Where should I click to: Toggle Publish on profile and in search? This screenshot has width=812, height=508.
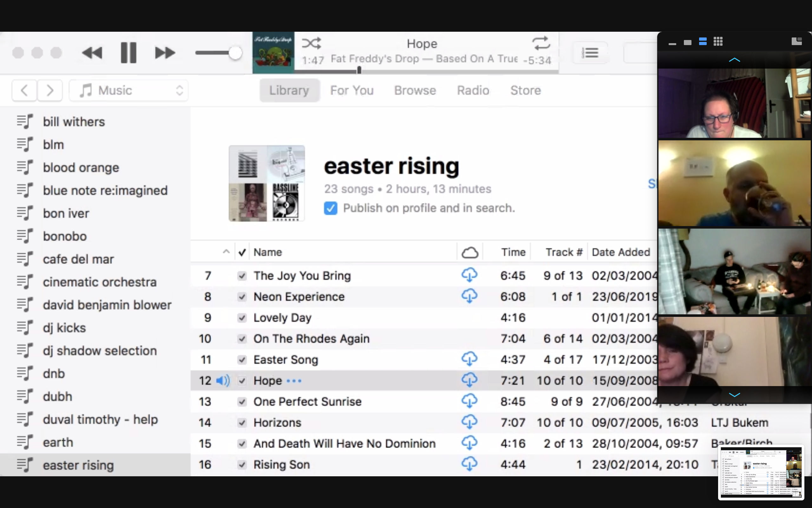pyautogui.click(x=331, y=208)
